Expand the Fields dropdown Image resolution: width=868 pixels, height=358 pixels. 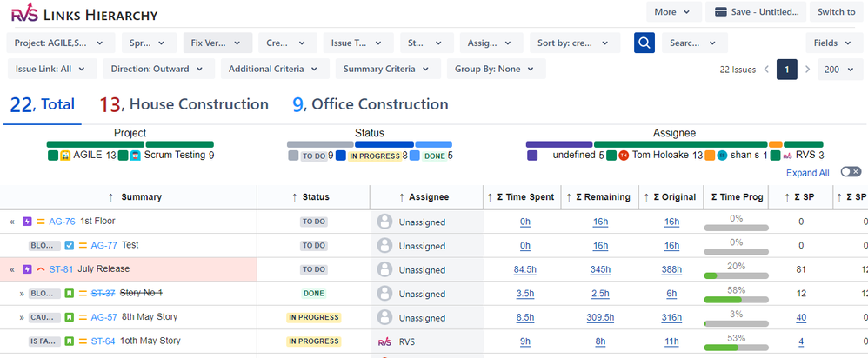tap(831, 43)
